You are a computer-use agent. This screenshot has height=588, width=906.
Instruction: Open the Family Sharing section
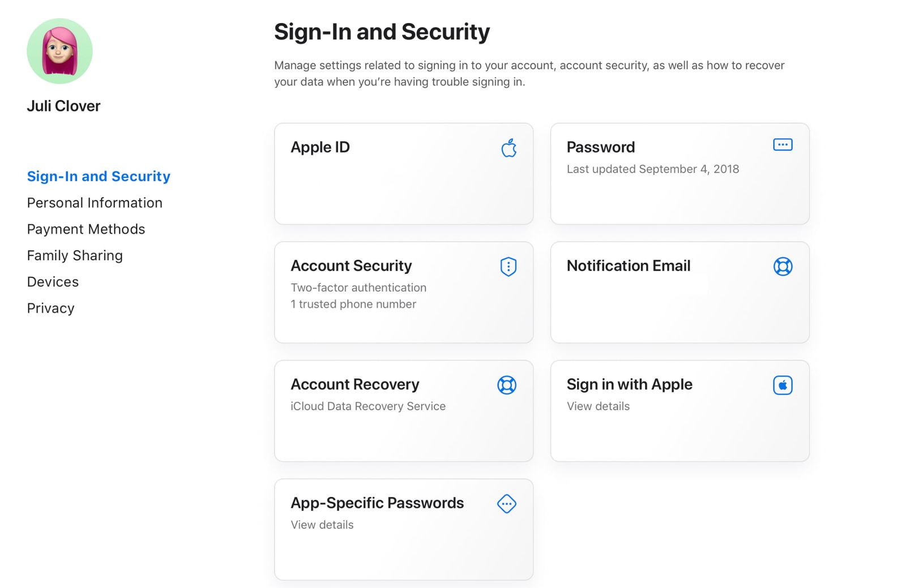(74, 255)
